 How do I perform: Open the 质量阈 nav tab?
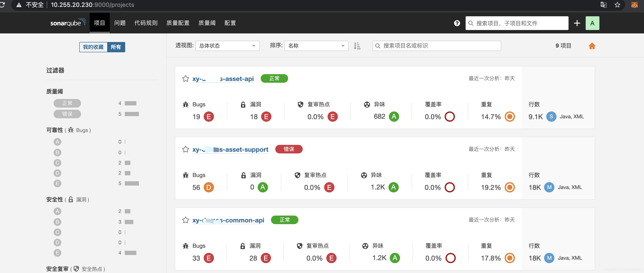[x=207, y=23]
